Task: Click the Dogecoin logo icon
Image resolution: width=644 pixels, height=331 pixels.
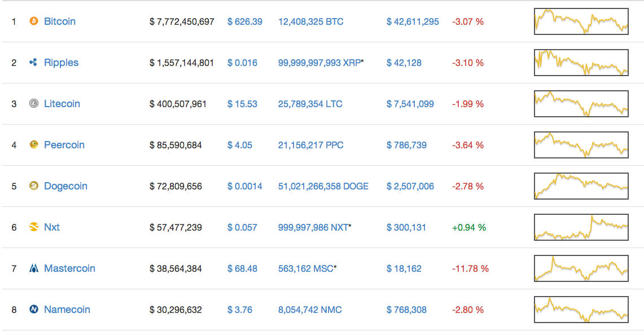Action: pos(34,186)
